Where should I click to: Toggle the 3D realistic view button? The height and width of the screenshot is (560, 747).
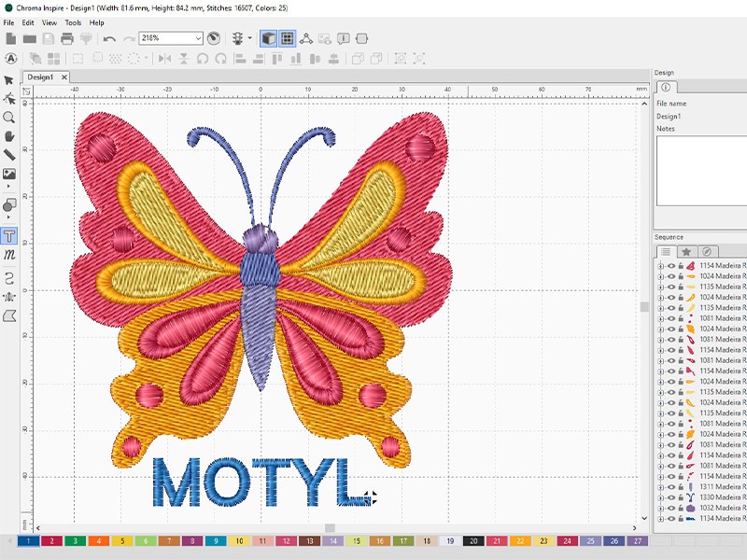tap(268, 38)
